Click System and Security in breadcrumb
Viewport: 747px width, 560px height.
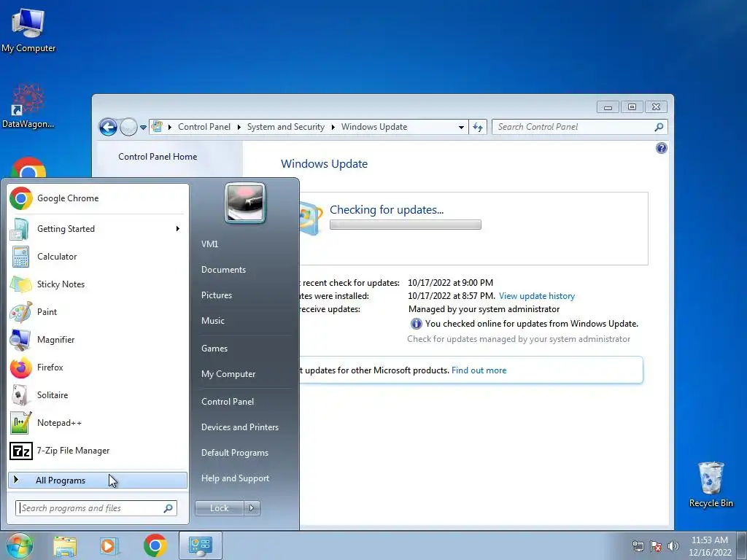285,127
